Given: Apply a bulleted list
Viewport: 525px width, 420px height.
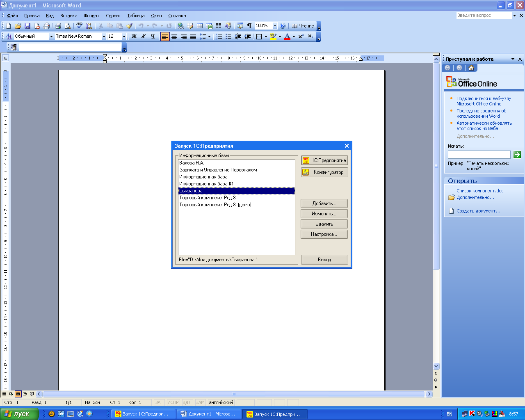Looking at the screenshot, I should pos(228,37).
